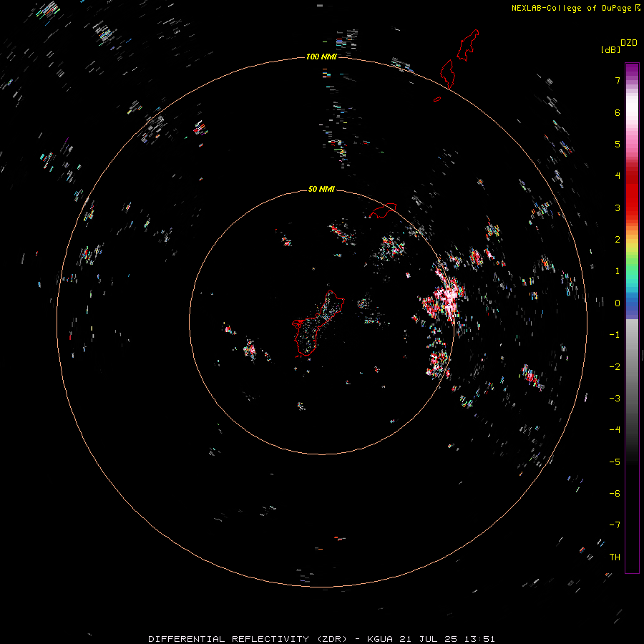The image size is (644, 644).
Task: Click the NEXLAB-College of DuPage credit text
Action: [x=572, y=8]
